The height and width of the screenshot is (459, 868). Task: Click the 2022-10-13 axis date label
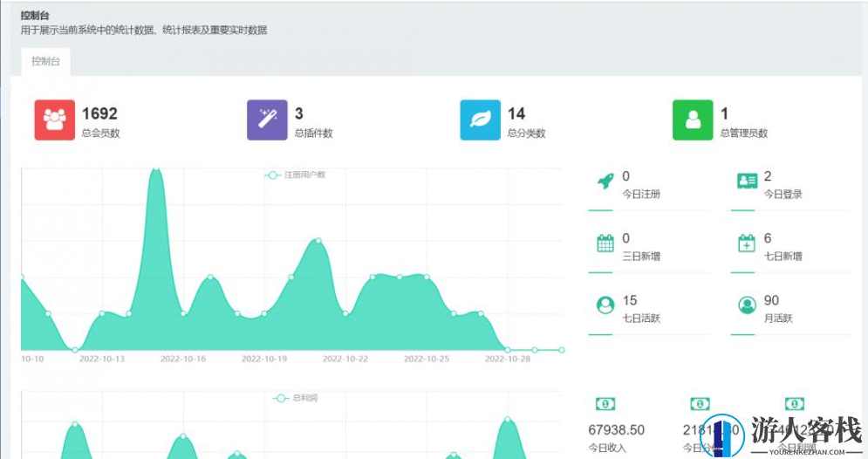click(102, 359)
